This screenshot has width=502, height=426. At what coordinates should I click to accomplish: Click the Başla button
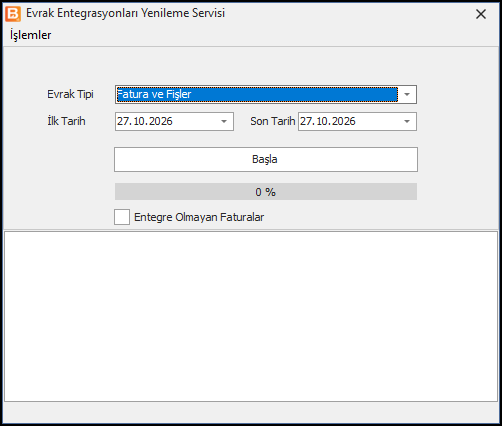pos(266,160)
